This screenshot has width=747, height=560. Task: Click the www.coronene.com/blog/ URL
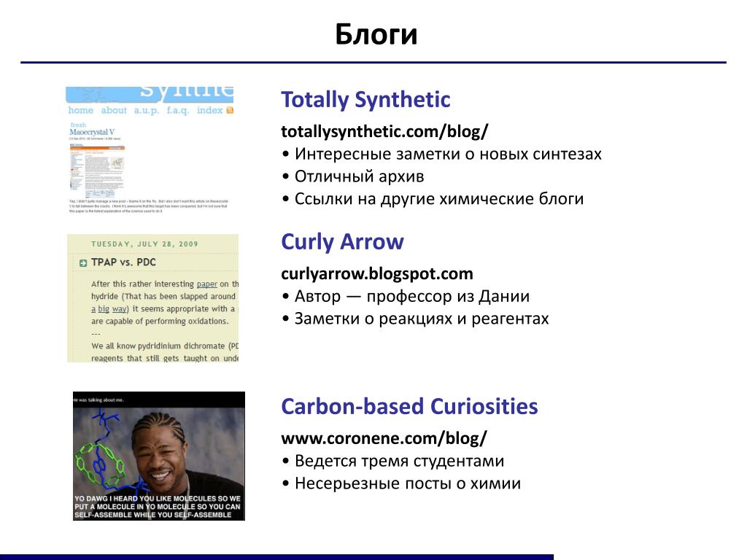384,438
